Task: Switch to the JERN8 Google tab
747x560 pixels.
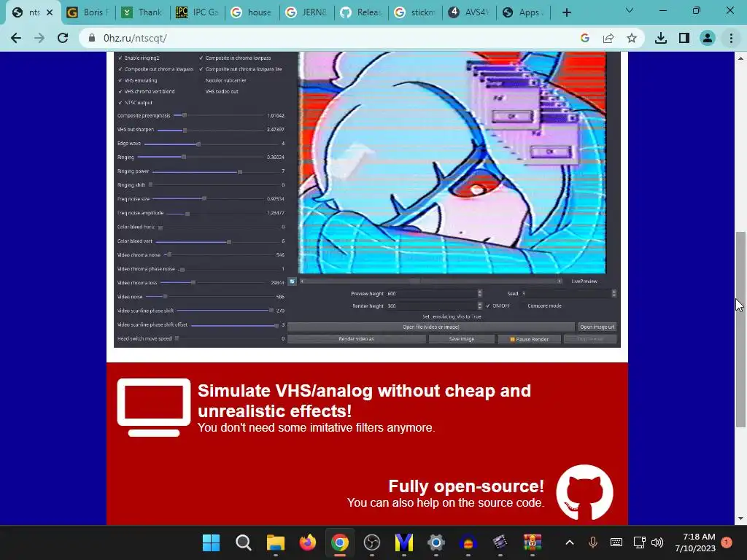Action: [x=306, y=12]
